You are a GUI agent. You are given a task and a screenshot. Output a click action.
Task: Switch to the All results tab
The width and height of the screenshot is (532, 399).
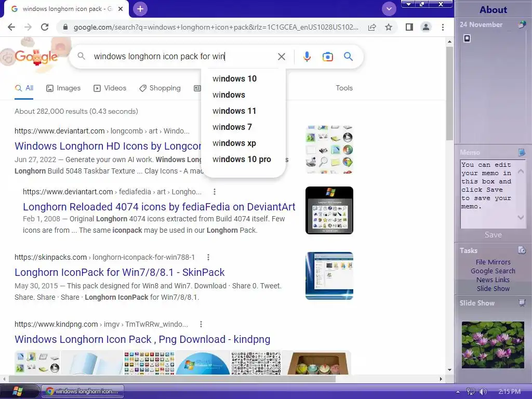pyautogui.click(x=24, y=88)
